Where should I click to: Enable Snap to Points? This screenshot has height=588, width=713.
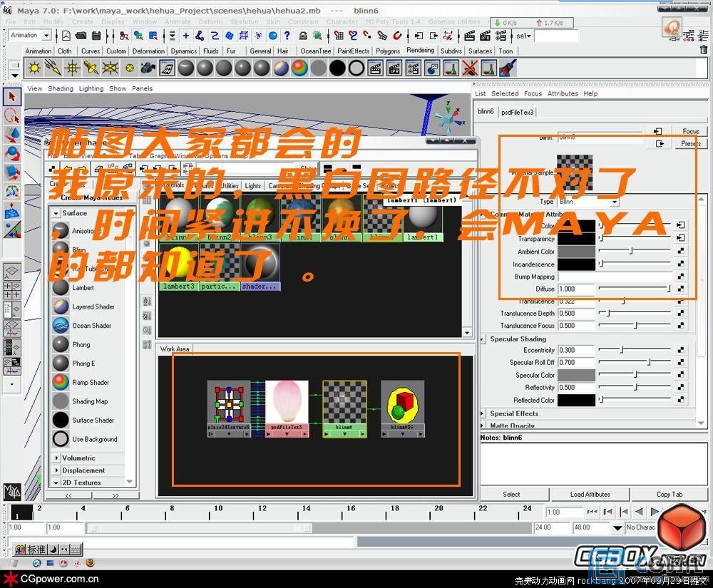click(x=368, y=36)
